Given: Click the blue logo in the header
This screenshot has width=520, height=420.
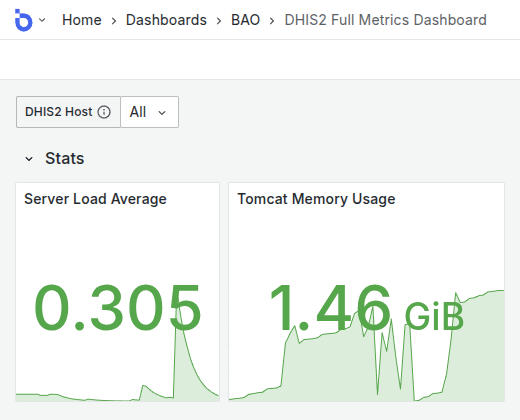Looking at the screenshot, I should tap(24, 20).
